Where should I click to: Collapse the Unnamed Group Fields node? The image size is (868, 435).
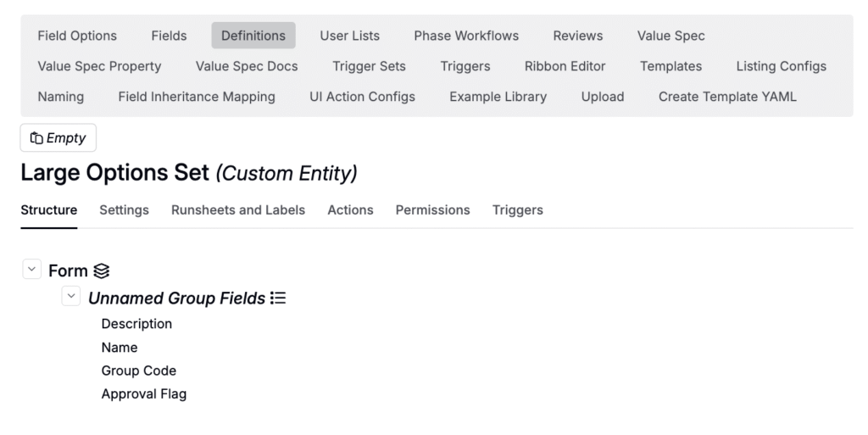(71, 297)
